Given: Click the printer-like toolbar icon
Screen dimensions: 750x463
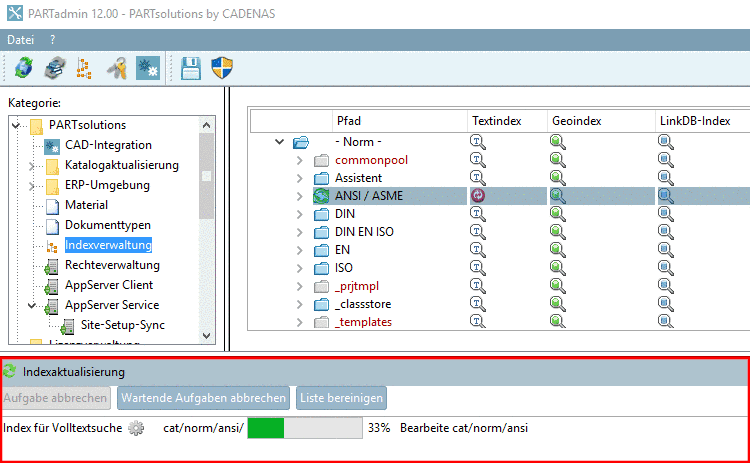Looking at the screenshot, I should (x=55, y=68).
